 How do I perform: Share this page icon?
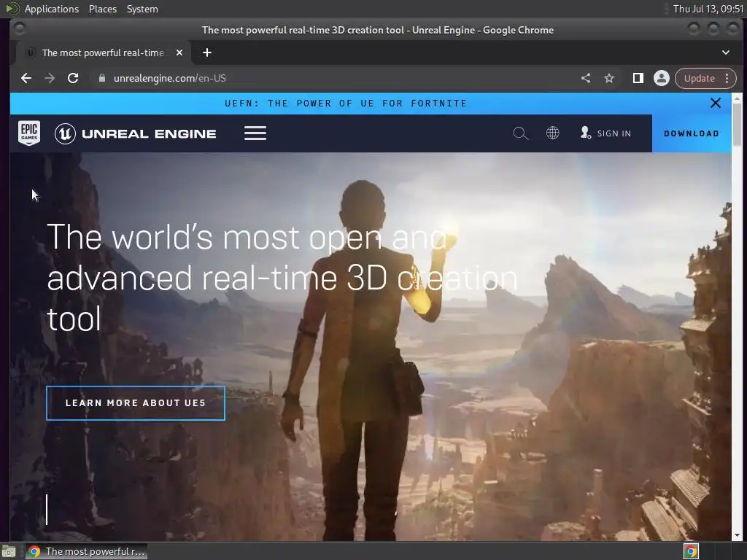[586, 78]
